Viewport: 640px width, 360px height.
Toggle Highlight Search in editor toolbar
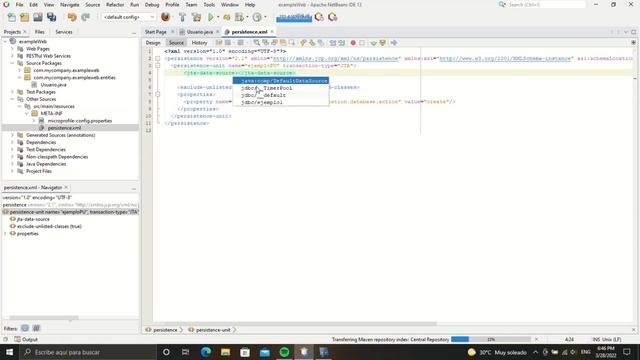(x=283, y=42)
